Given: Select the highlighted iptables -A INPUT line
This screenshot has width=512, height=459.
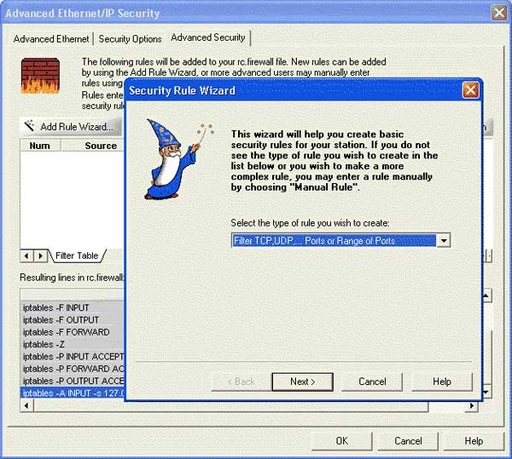Looking at the screenshot, I should 72,393.
